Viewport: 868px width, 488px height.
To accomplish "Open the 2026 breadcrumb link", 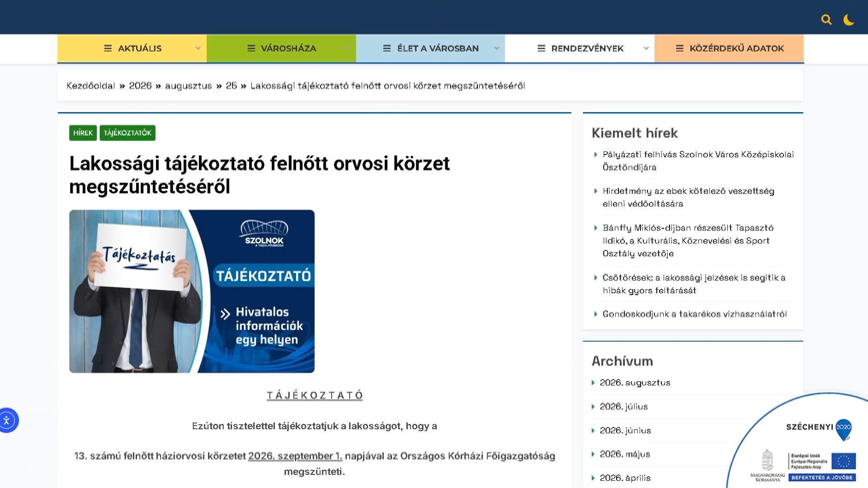I will 140,86.
